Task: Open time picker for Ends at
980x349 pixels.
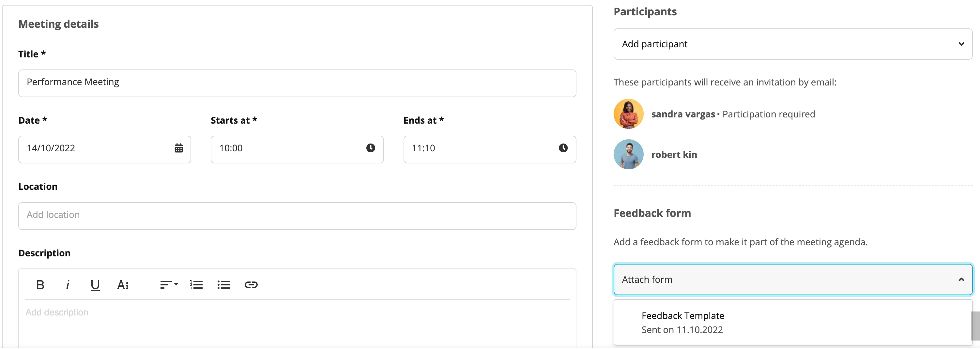Action: (563, 148)
